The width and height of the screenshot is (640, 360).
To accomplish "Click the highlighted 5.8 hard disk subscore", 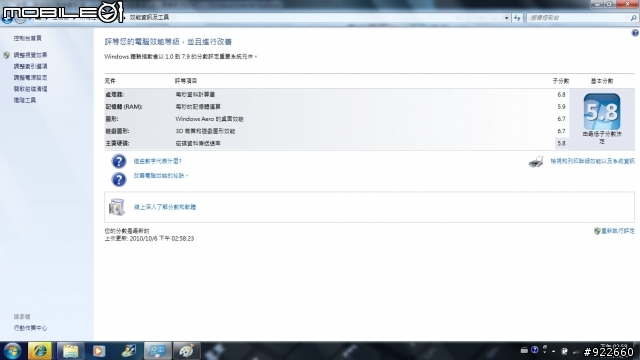I will [x=562, y=143].
